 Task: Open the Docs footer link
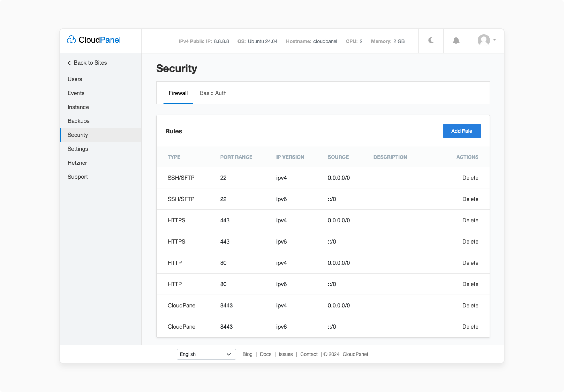(265, 354)
